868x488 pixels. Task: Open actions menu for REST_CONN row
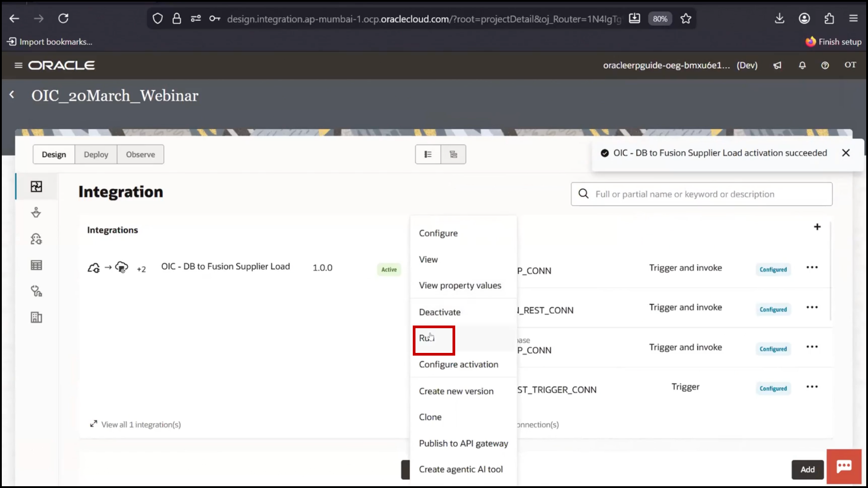pyautogui.click(x=812, y=307)
